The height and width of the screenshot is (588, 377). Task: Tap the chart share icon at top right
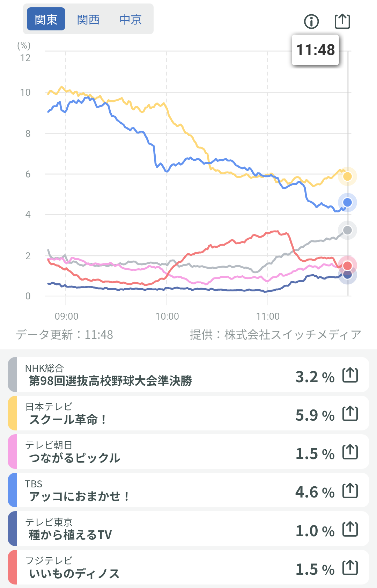pyautogui.click(x=342, y=21)
